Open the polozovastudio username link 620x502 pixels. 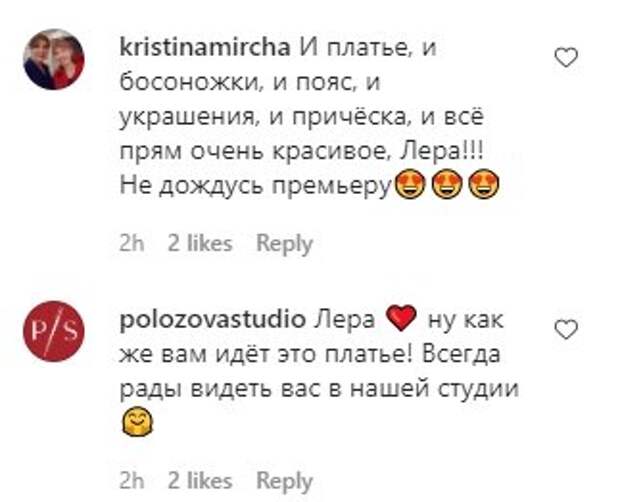coord(213,320)
